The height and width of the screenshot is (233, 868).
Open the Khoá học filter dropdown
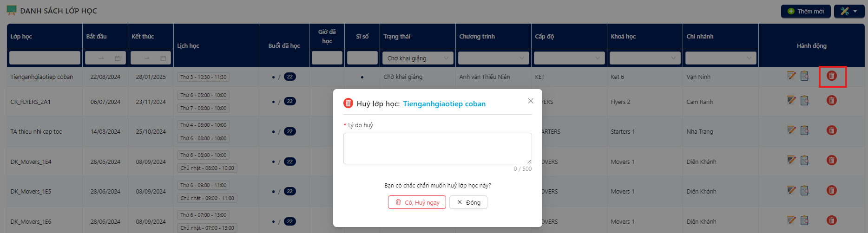(645, 58)
